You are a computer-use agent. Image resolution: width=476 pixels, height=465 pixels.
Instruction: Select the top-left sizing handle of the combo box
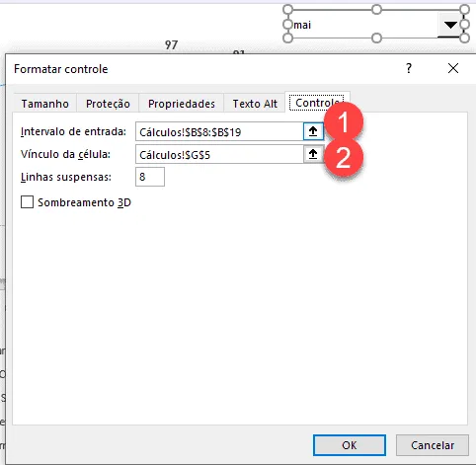coord(287,9)
